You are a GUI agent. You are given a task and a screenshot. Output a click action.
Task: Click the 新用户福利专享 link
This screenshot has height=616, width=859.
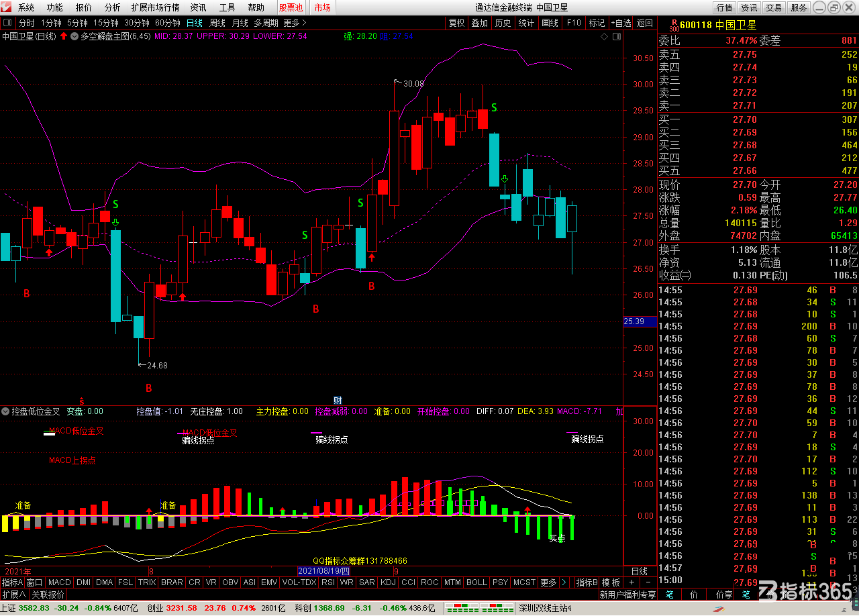628,595
